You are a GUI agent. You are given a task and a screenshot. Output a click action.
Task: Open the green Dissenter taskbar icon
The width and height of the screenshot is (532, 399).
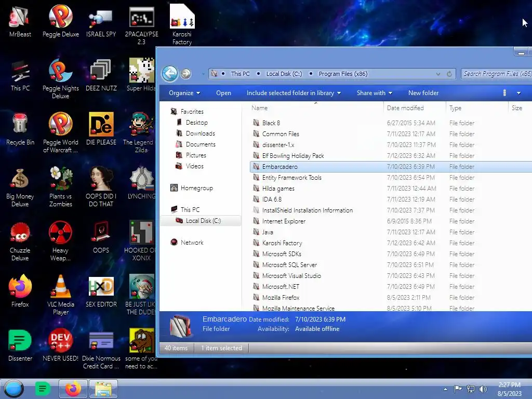point(43,389)
